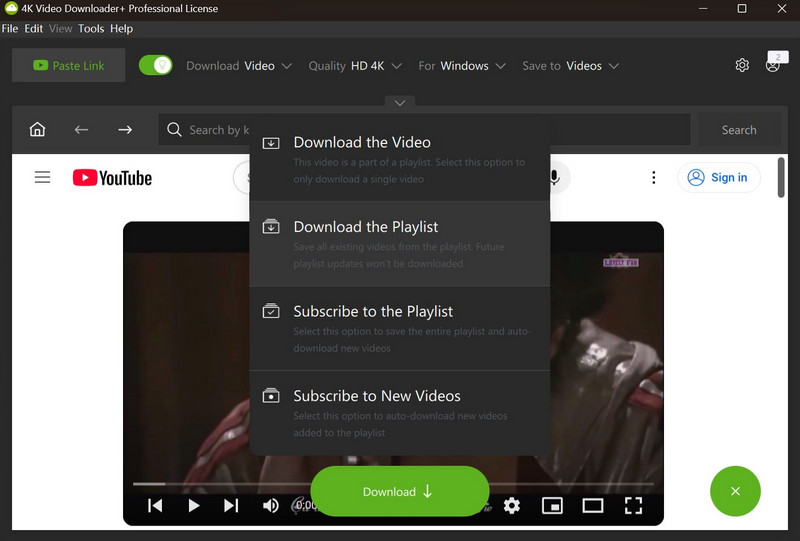Open the account profile icon with badge
This screenshot has width=800, height=541.
(774, 63)
